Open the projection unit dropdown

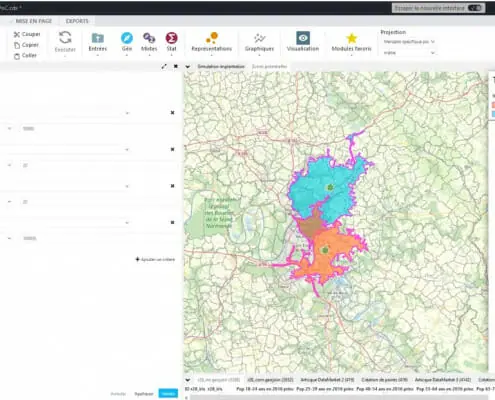pos(409,53)
